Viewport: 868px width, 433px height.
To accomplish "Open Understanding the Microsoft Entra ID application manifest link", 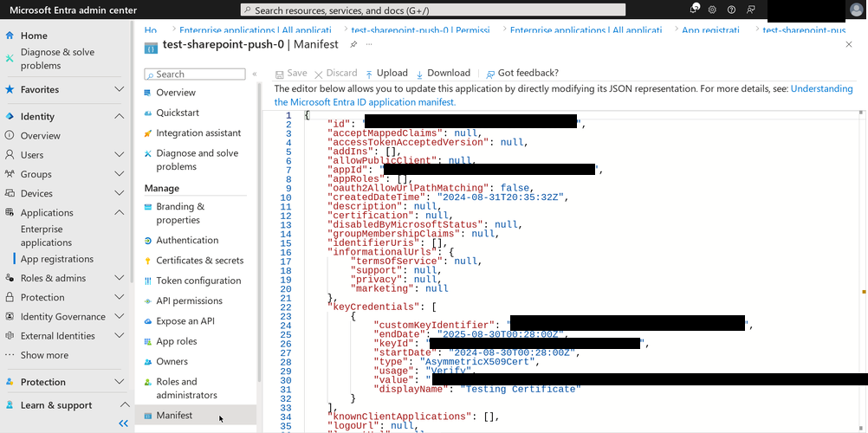I will click(x=564, y=95).
